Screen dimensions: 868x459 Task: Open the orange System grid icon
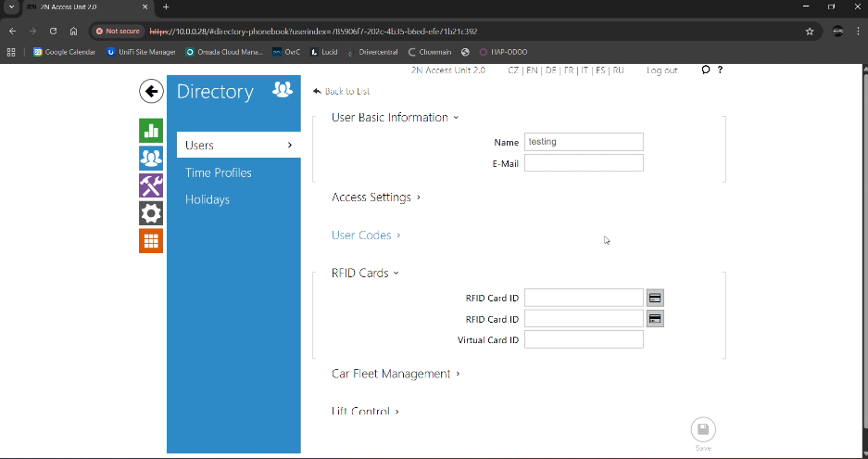[x=151, y=241]
